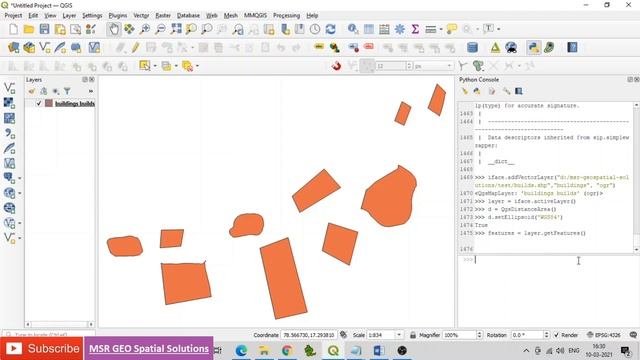
Task: Expand the Deselect Features dropdown arrow
Action: (197, 66)
